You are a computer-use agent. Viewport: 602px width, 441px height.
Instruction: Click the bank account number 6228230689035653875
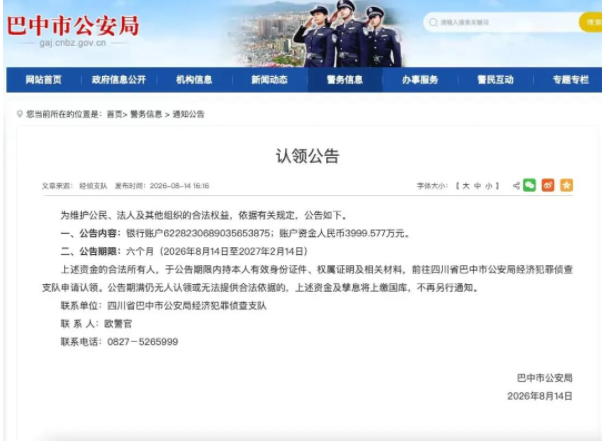tap(217, 233)
